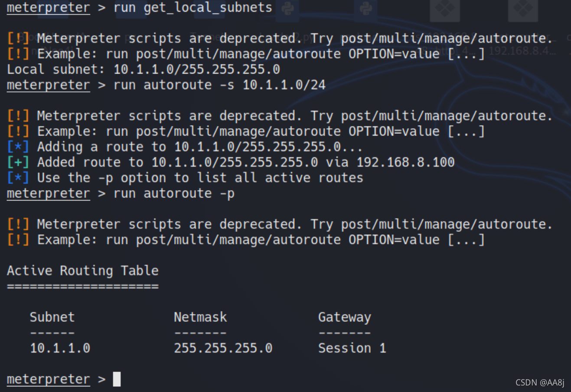This screenshot has width=571, height=392.
Task: Click the 'run get_local_subnets' command text
Action: click(x=193, y=8)
